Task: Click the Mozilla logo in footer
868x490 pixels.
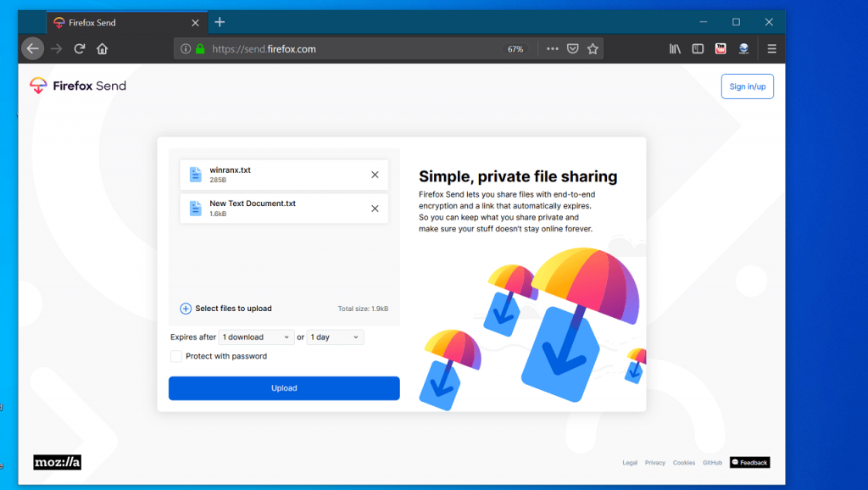Action: tap(57, 462)
